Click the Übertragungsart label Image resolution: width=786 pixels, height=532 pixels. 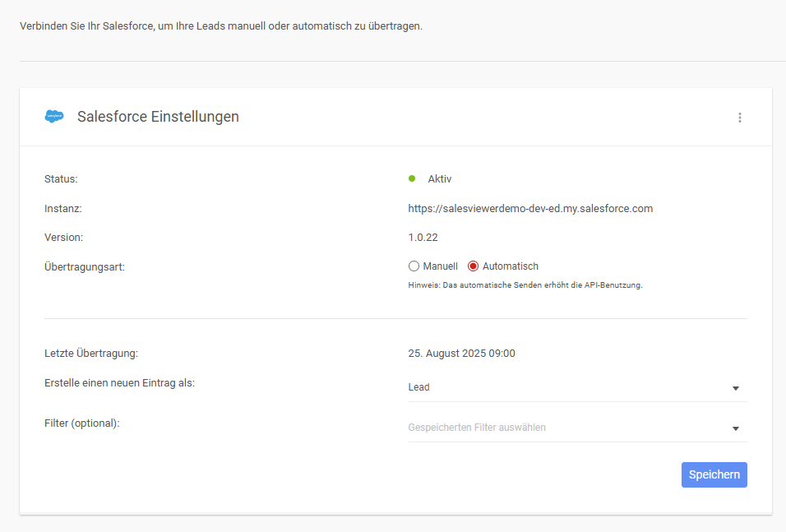(x=84, y=266)
